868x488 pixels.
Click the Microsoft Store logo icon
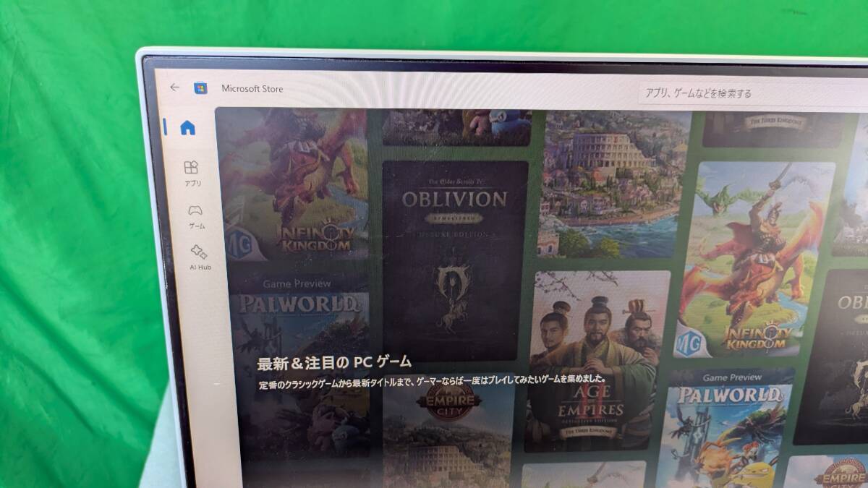pos(201,88)
